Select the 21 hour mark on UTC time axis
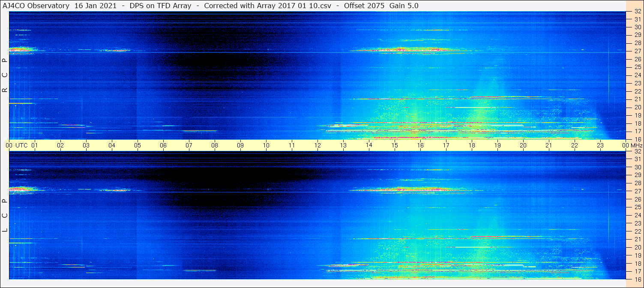The width and height of the screenshot is (644, 288). coord(549,145)
